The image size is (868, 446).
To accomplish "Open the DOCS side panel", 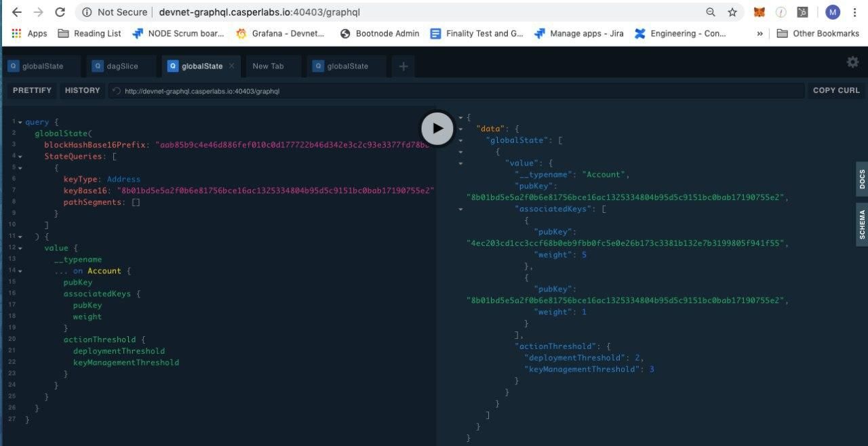I will pos(862,180).
